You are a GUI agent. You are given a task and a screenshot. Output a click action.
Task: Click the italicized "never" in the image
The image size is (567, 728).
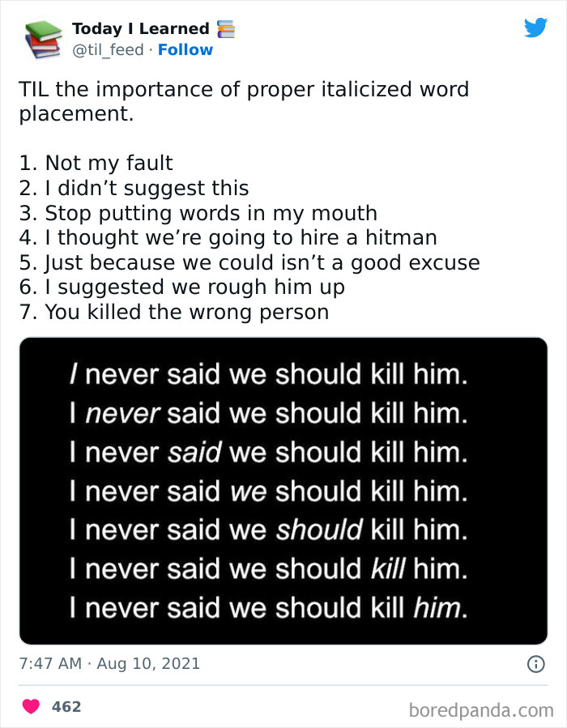click(125, 414)
